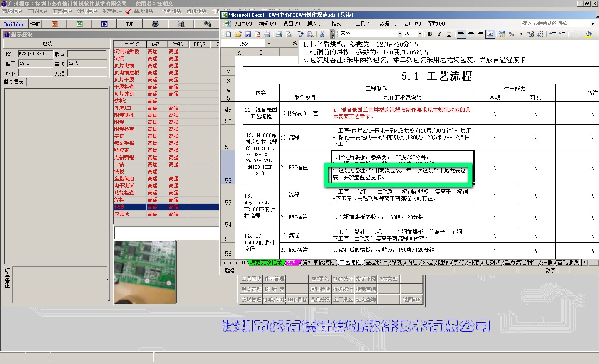Click the 返回WIP button
This screenshot has height=364, width=599.
click(411, 299)
